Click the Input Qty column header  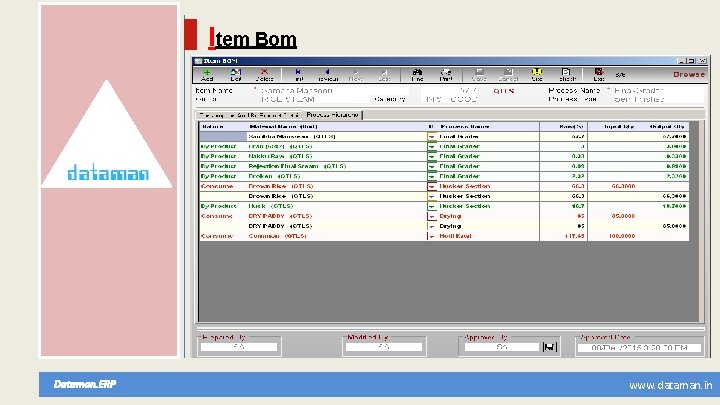click(613, 126)
